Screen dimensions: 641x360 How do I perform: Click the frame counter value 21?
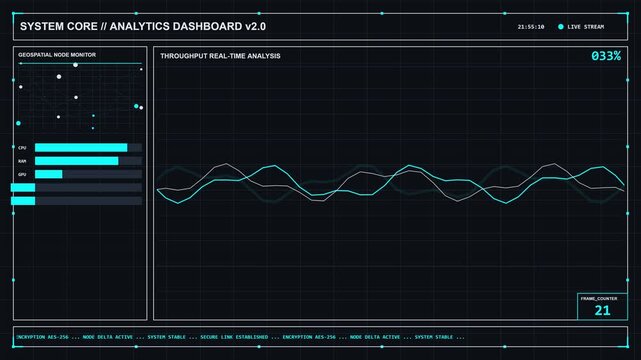coord(602,311)
